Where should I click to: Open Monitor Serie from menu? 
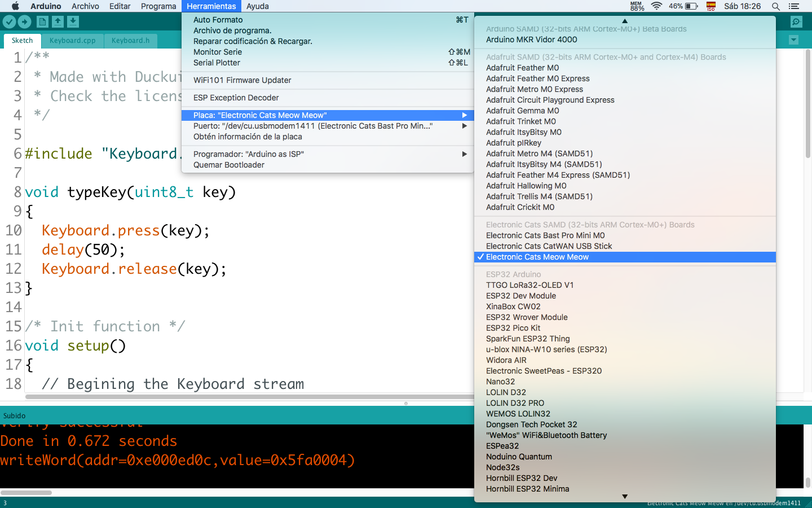click(x=328, y=52)
